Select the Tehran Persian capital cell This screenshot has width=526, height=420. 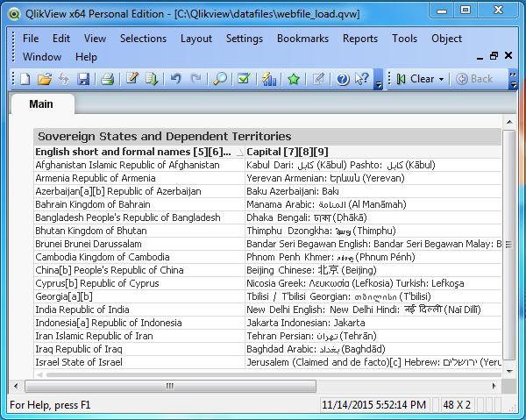373,336
